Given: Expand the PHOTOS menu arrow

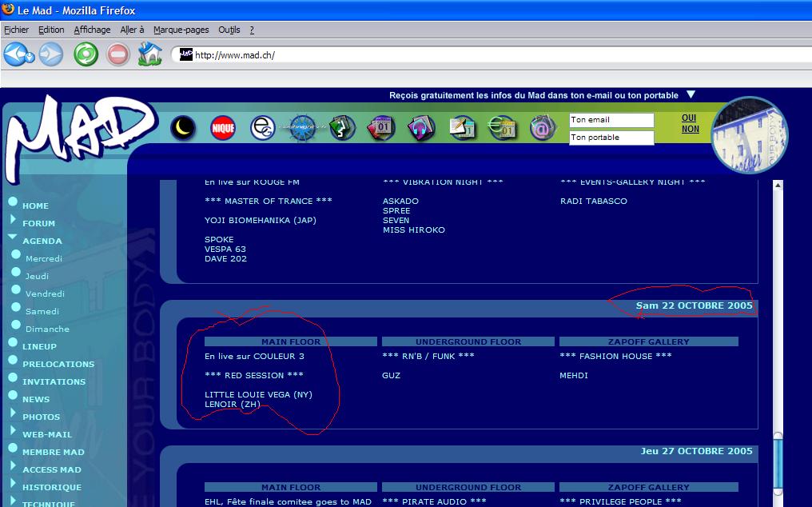Looking at the screenshot, I should click(13, 413).
